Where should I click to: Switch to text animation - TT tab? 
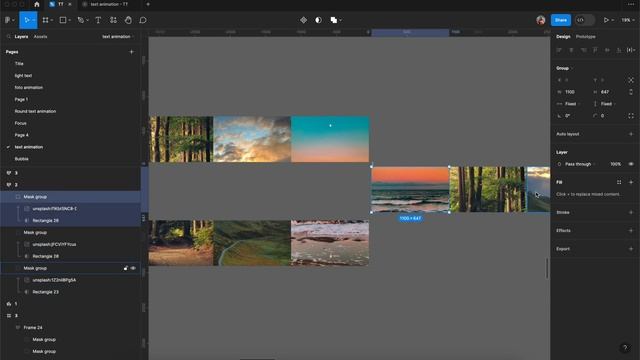(108, 4)
